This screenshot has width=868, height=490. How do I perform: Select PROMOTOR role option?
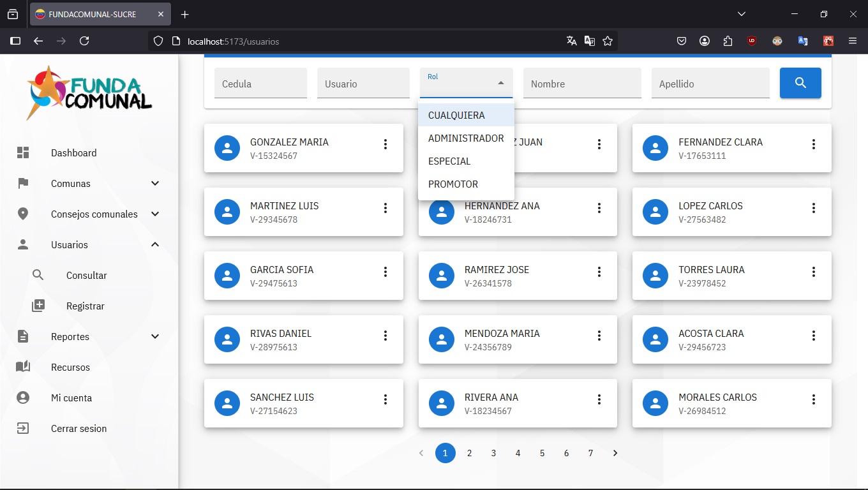(x=467, y=184)
